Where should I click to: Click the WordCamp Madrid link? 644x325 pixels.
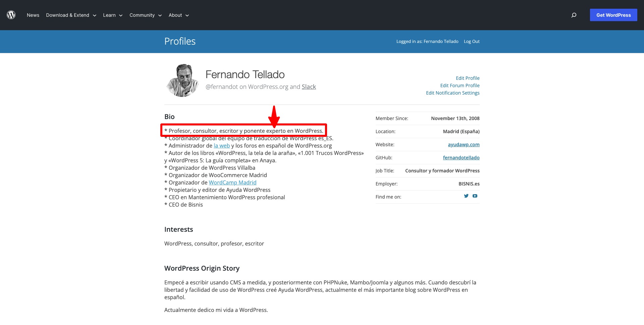(x=232, y=182)
